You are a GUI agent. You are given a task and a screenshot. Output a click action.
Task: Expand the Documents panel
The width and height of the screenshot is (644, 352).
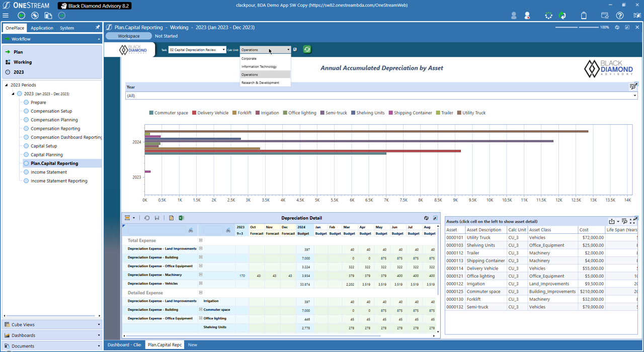[x=52, y=346]
